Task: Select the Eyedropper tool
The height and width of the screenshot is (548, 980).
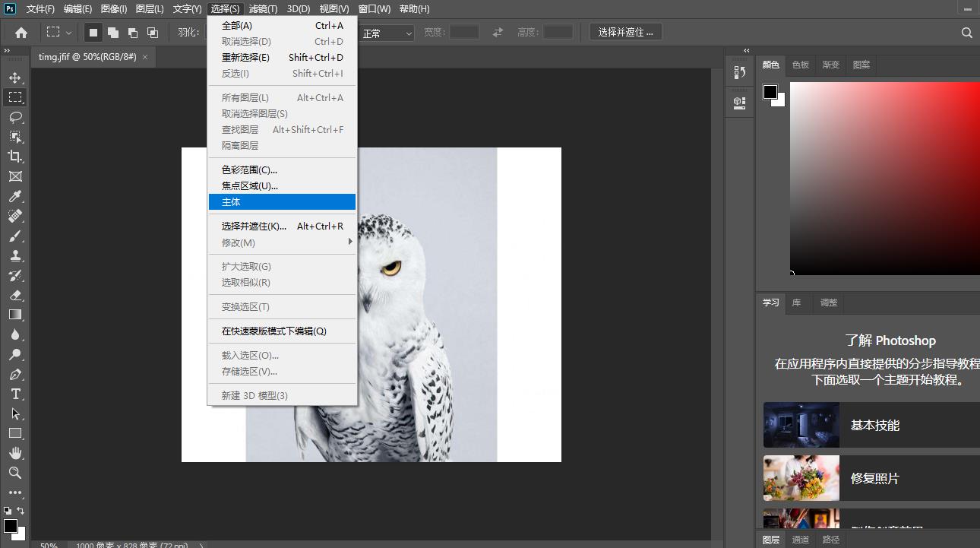Action: coord(17,196)
